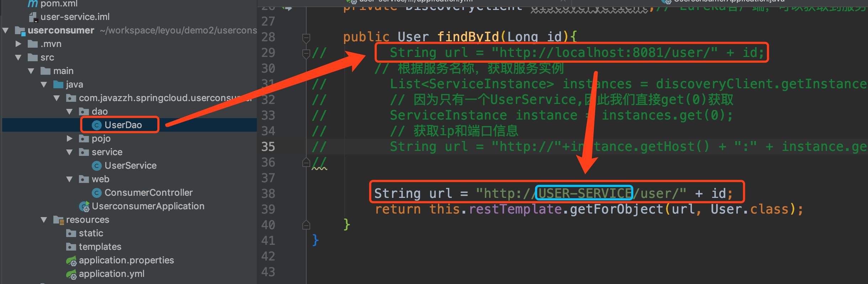
Task: Collapse the web package
Action: [70, 179]
